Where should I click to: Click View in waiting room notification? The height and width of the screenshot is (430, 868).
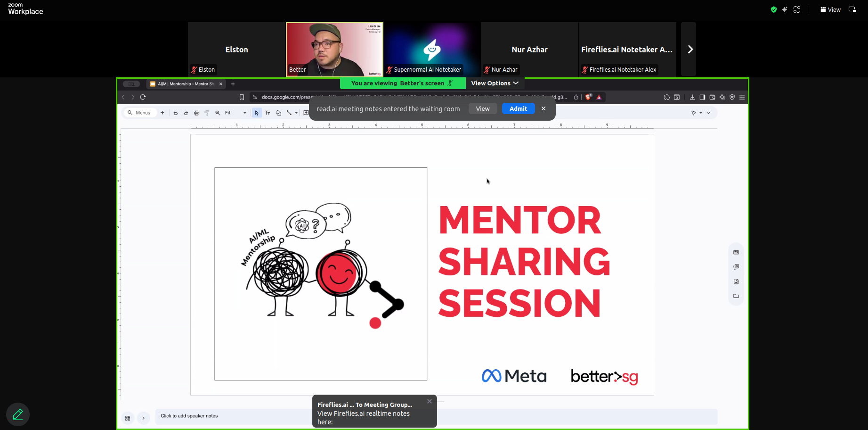(483, 109)
